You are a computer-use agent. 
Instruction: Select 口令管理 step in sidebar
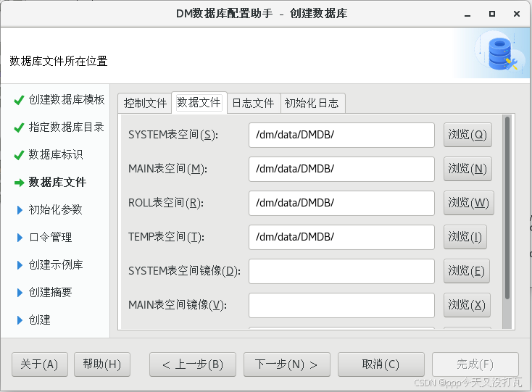pyautogui.click(x=50, y=238)
